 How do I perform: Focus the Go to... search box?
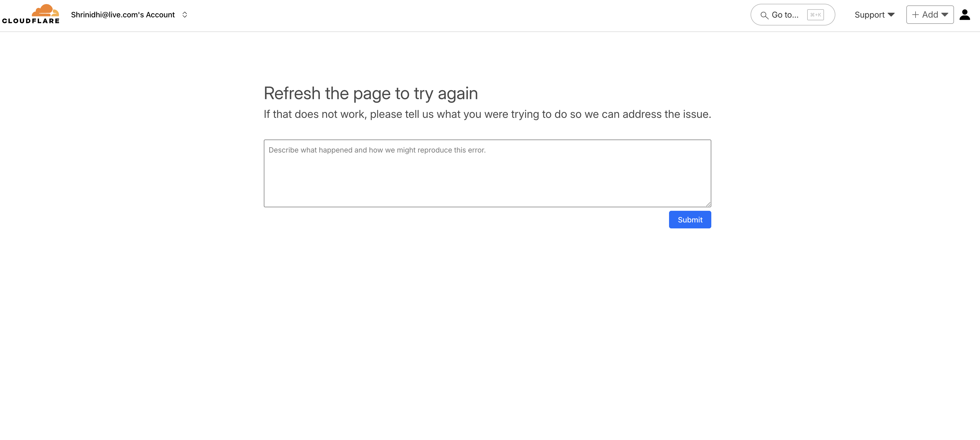pyautogui.click(x=793, y=15)
